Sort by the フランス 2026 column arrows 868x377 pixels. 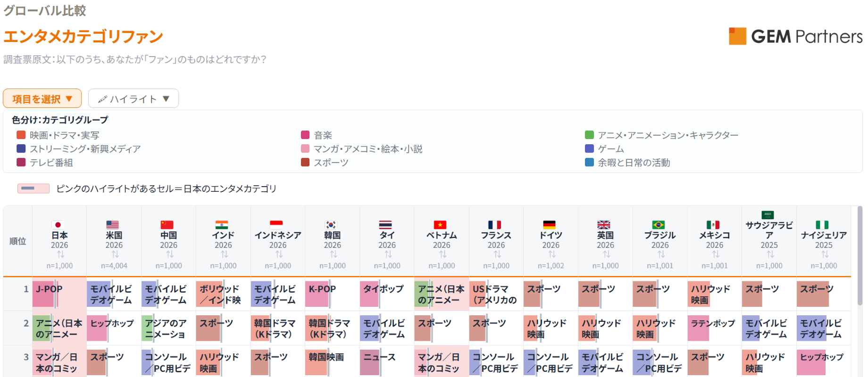497,254
